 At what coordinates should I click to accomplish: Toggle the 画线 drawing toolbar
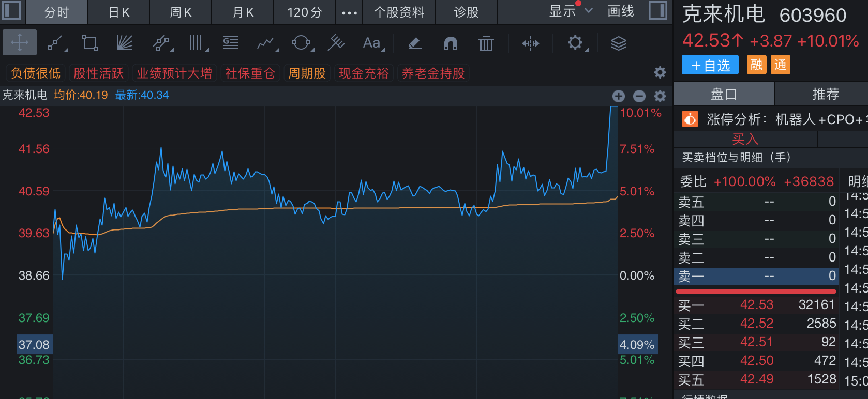(x=621, y=11)
